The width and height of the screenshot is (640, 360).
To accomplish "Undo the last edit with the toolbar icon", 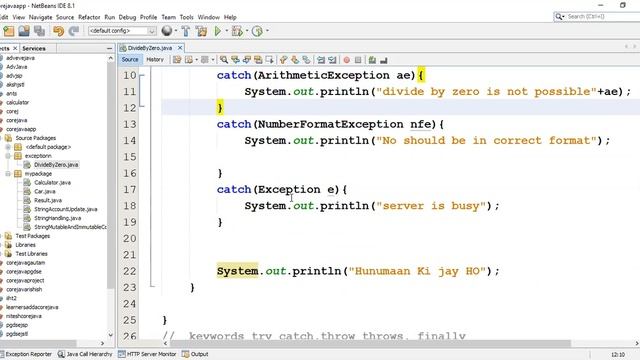I will (x=58, y=31).
